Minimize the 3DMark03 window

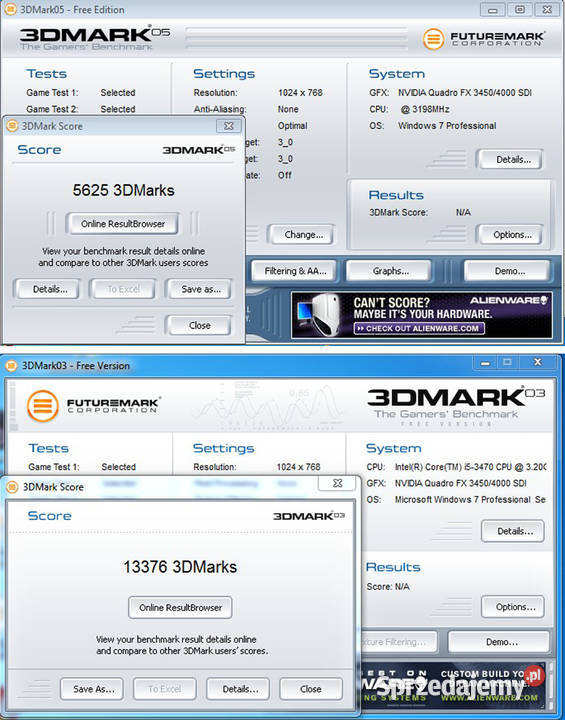(485, 363)
